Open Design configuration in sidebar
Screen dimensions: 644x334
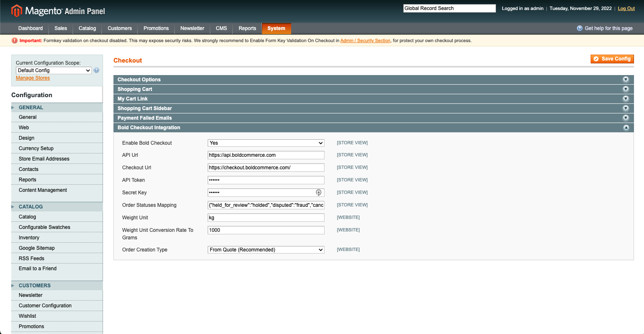pos(57,138)
